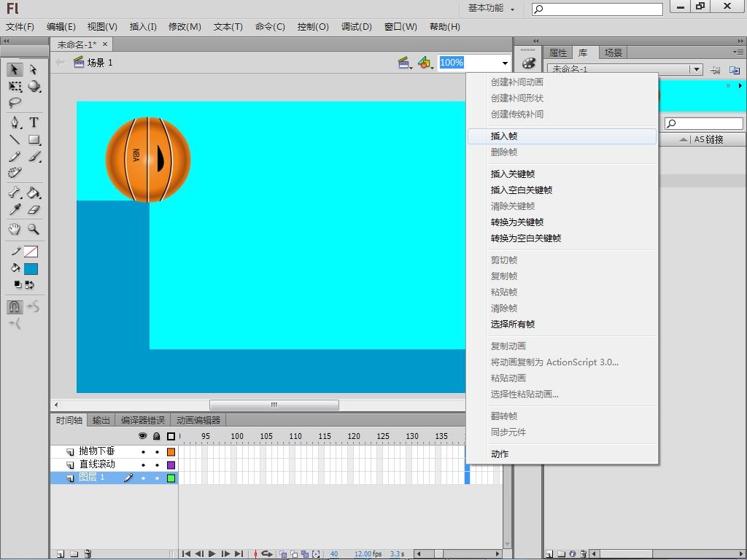Collapse the left tools panel double arrows
Screen dimensions: 747x560
(x=7, y=42)
